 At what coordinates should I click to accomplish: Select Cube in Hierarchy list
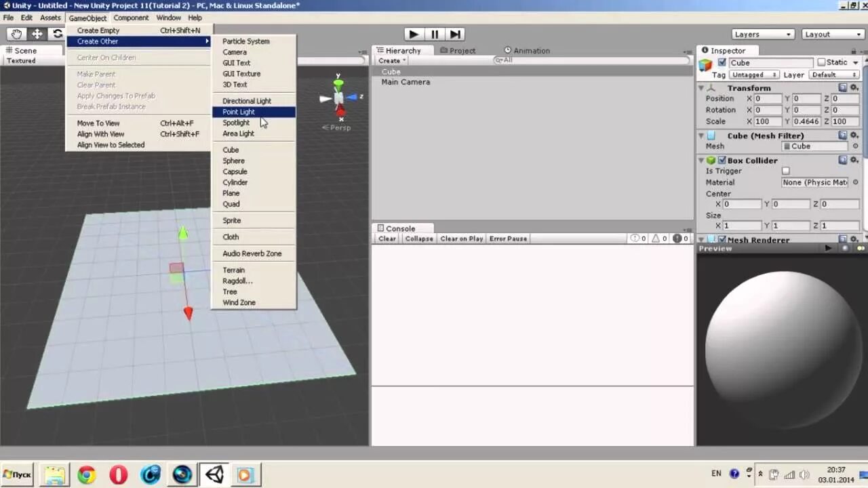pos(391,72)
